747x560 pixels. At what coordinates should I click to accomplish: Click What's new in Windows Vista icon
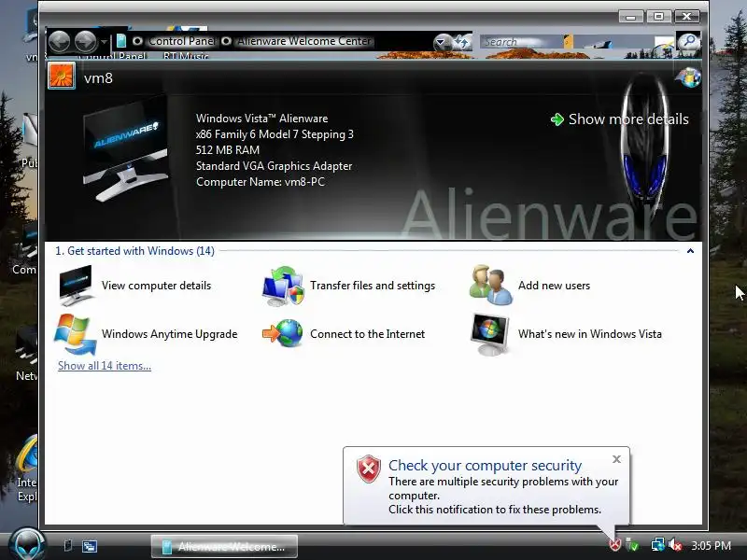point(489,335)
